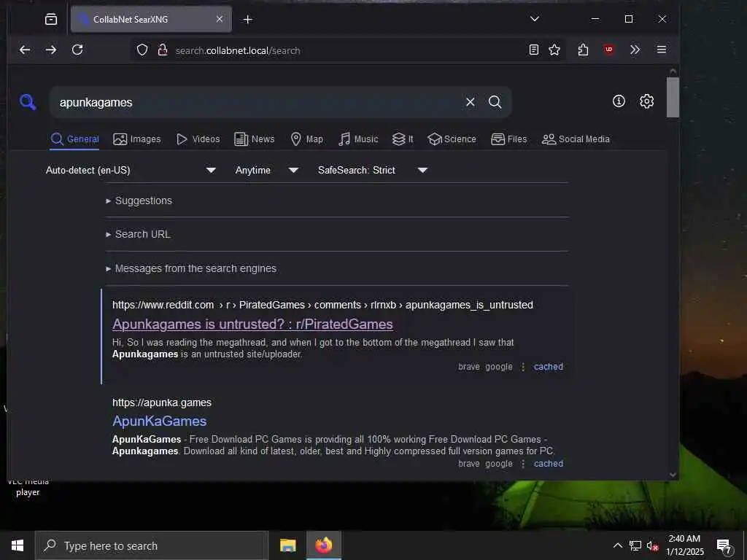747x560 pixels.
Task: Open the Firefox hamburger menu
Action: coord(661,50)
